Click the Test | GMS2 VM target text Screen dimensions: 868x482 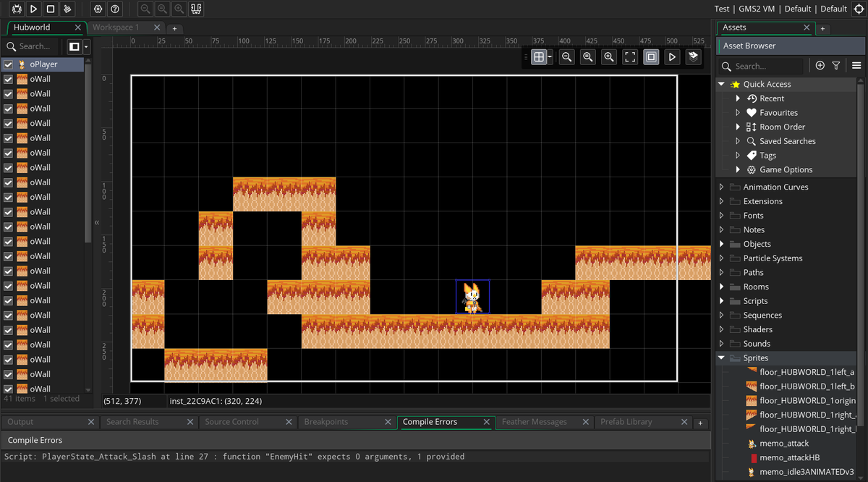click(x=744, y=9)
